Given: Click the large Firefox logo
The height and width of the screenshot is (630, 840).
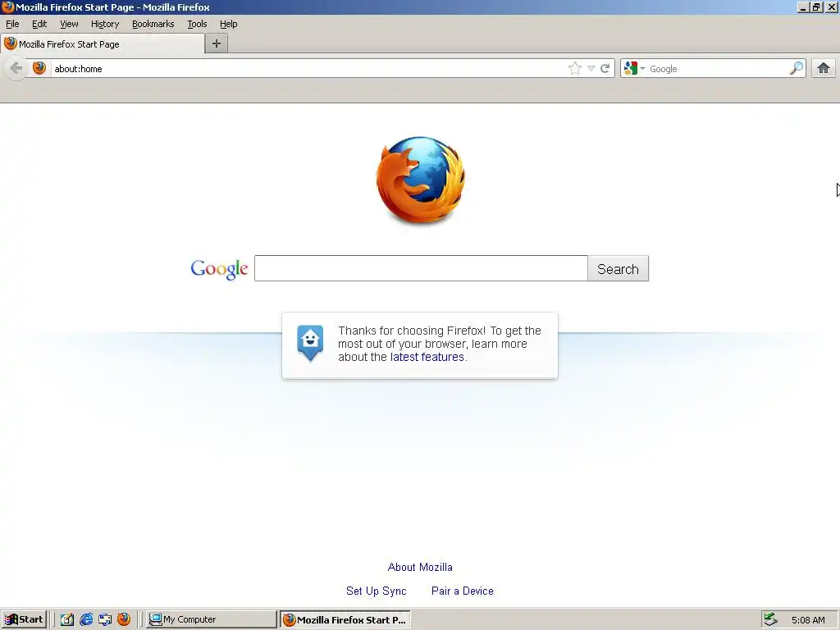Looking at the screenshot, I should [x=421, y=180].
